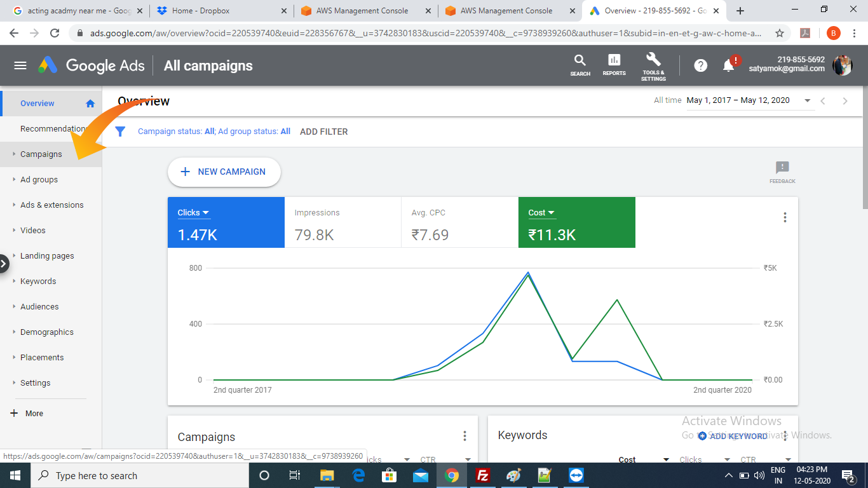The height and width of the screenshot is (488, 868).
Task: Switch to acting academy Google tab
Action: click(78, 11)
